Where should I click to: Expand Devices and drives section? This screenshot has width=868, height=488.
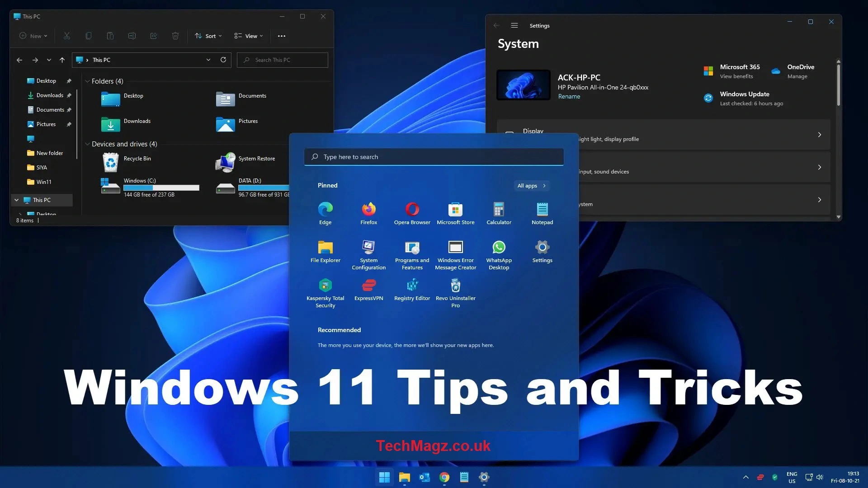[x=87, y=144]
